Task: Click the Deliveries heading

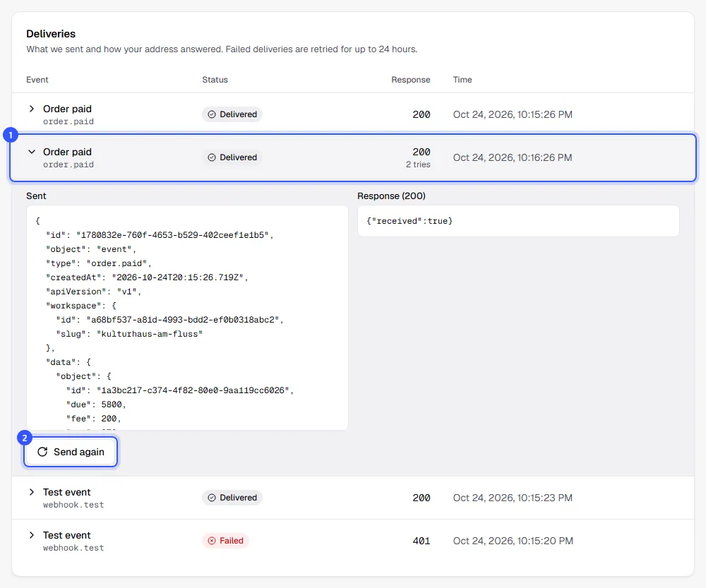Action: tap(51, 34)
